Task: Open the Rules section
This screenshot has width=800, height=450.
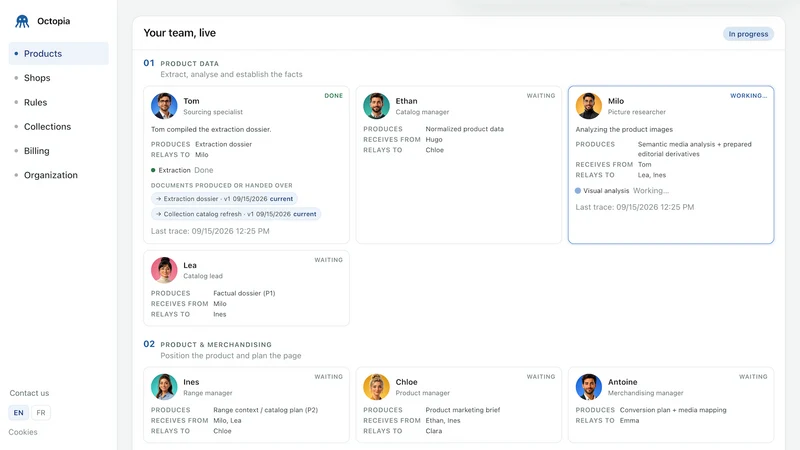Action: coord(35,103)
